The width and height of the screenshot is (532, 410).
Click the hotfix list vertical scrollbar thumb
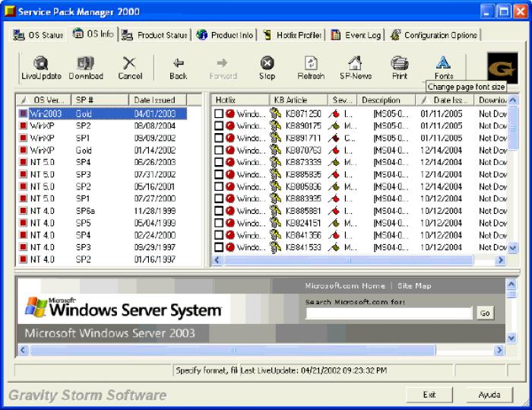point(513,128)
